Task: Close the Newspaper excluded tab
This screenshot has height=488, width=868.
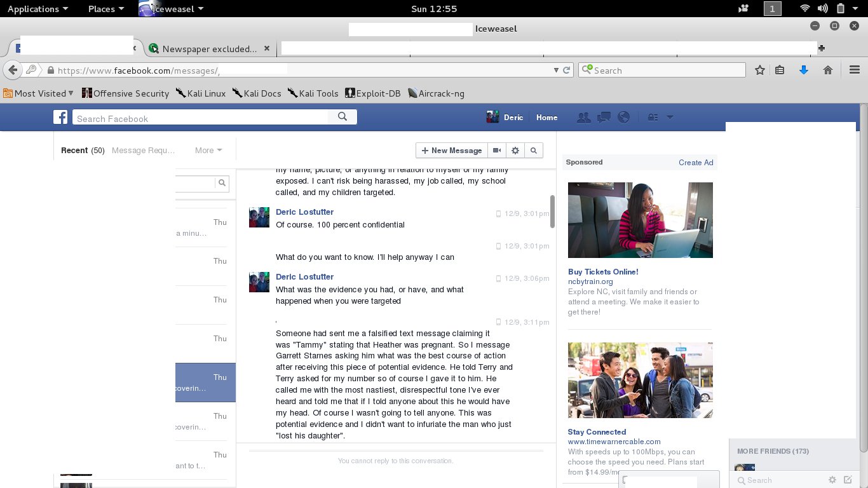Action: (x=267, y=48)
